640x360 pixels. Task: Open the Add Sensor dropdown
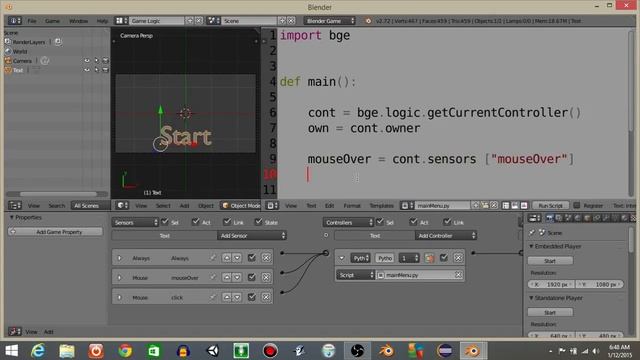pyautogui.click(x=252, y=236)
